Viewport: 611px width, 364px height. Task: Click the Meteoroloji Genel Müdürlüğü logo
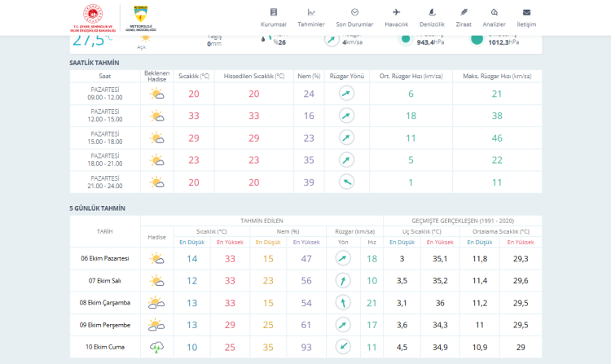[x=140, y=18]
